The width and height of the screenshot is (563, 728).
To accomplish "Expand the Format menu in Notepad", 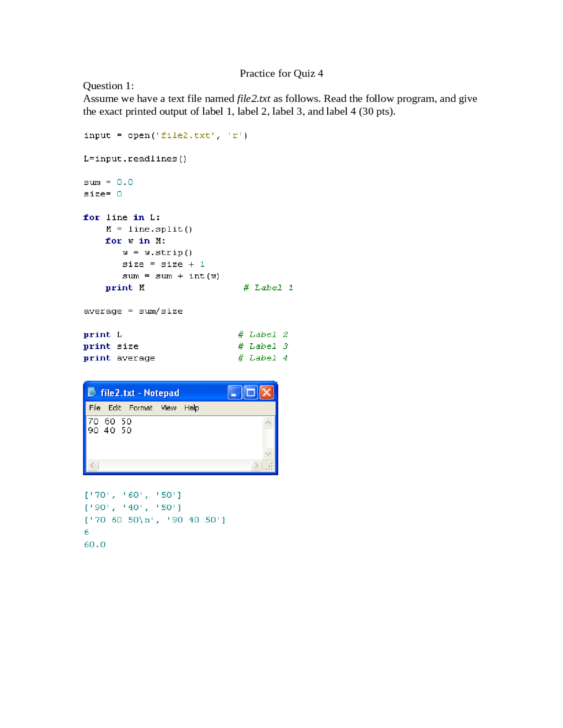I will [x=141, y=408].
